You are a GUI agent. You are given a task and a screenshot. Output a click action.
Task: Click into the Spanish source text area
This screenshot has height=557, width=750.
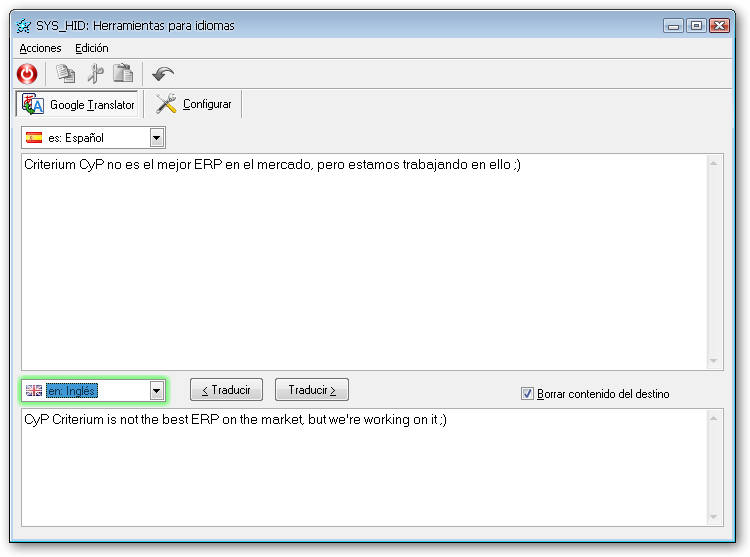pyautogui.click(x=364, y=262)
